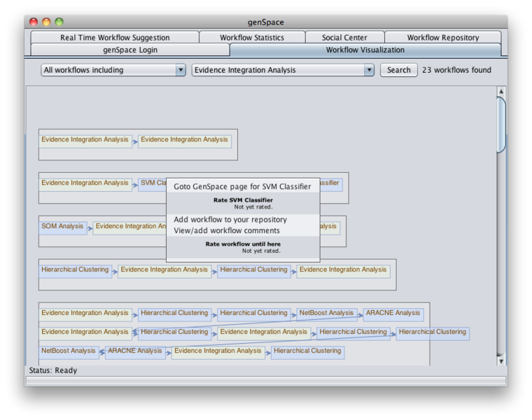Click 'View/add workflow comments' menu entry
Image resolution: width=532 pixels, height=420 pixels.
point(227,231)
